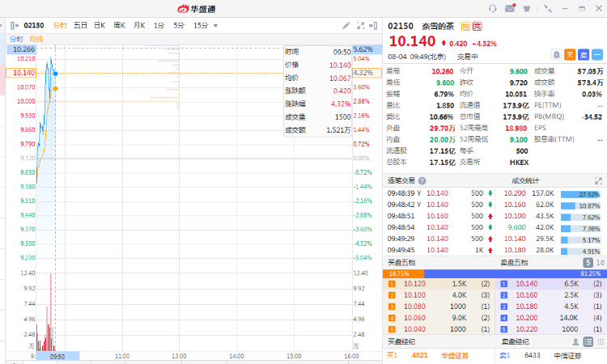
Task: Open the customer service headset icon
Action: click(x=493, y=8)
